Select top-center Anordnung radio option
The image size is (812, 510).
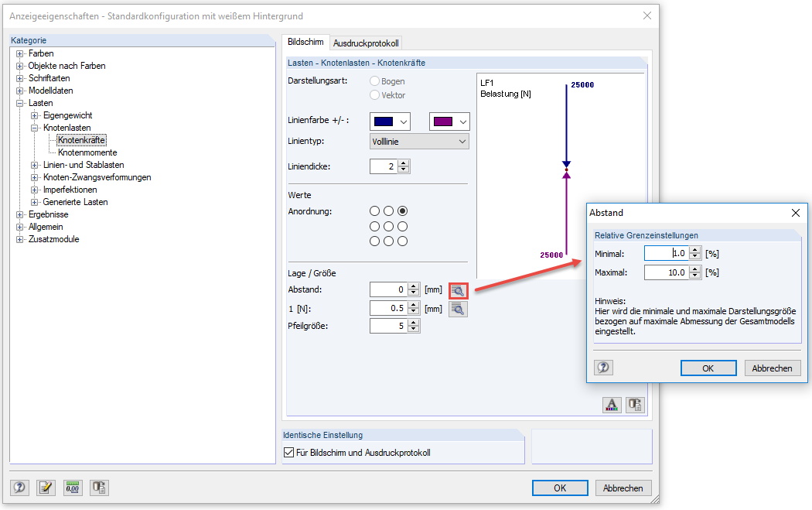388,211
